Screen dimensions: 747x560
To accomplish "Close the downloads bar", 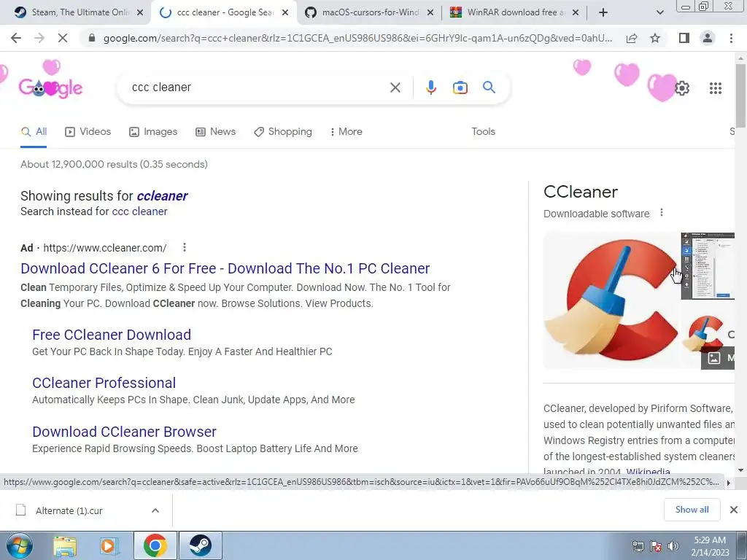I will point(734,510).
